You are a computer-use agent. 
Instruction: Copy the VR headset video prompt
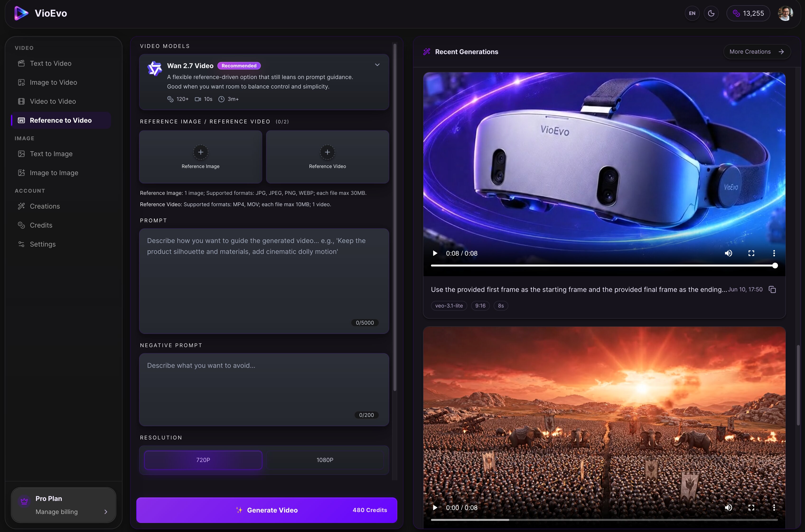click(x=772, y=289)
